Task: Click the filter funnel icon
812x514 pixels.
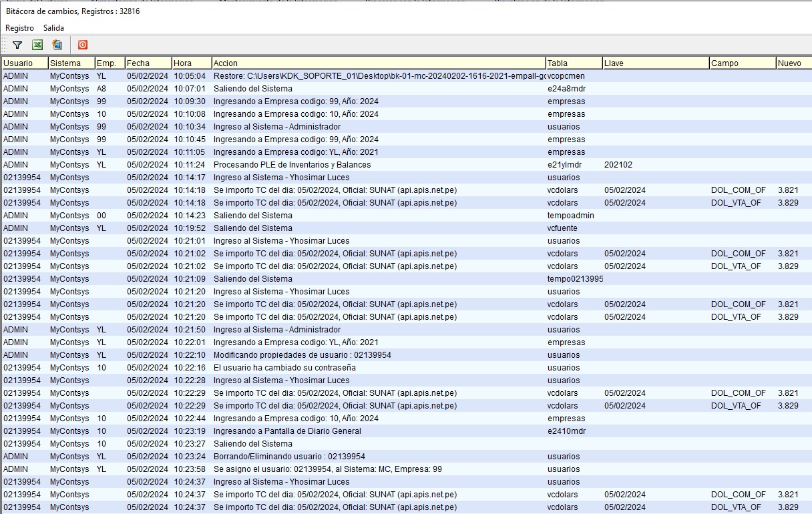Action: (x=17, y=45)
